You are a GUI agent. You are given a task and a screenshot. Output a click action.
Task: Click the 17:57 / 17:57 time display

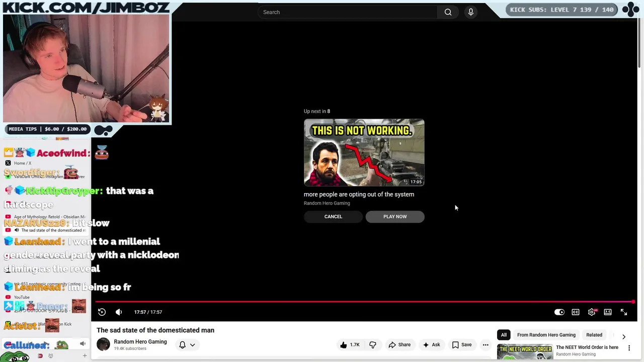tap(148, 312)
